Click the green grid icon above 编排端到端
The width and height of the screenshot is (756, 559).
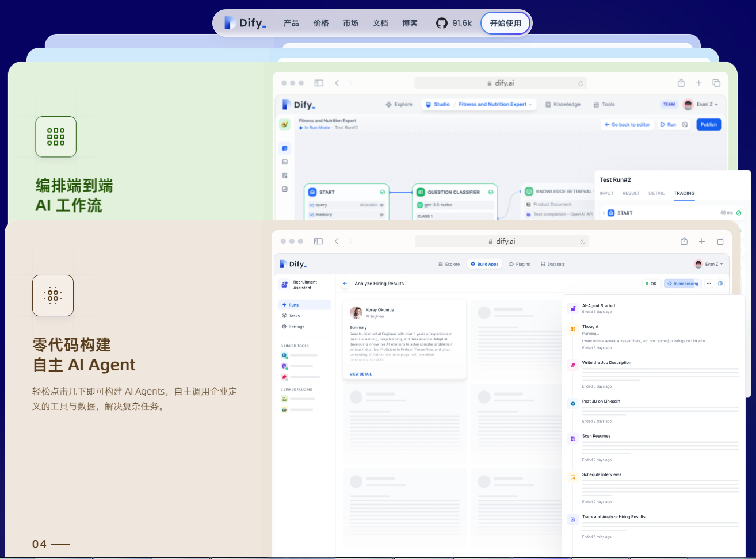pyautogui.click(x=56, y=136)
